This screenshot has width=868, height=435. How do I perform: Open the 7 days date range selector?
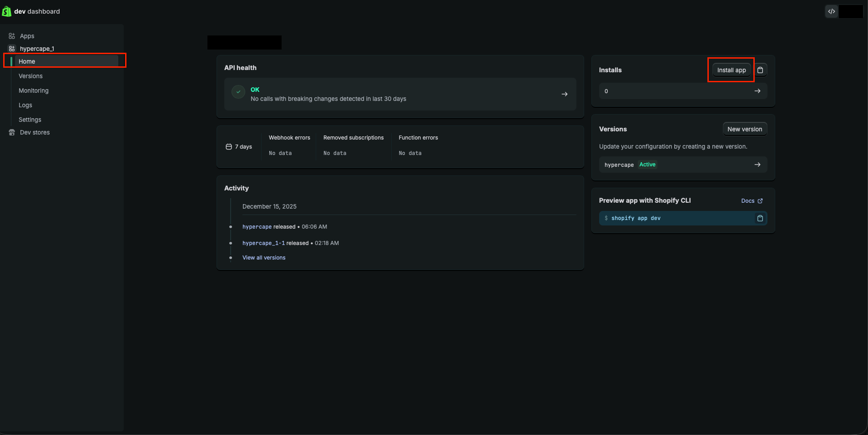coord(239,147)
